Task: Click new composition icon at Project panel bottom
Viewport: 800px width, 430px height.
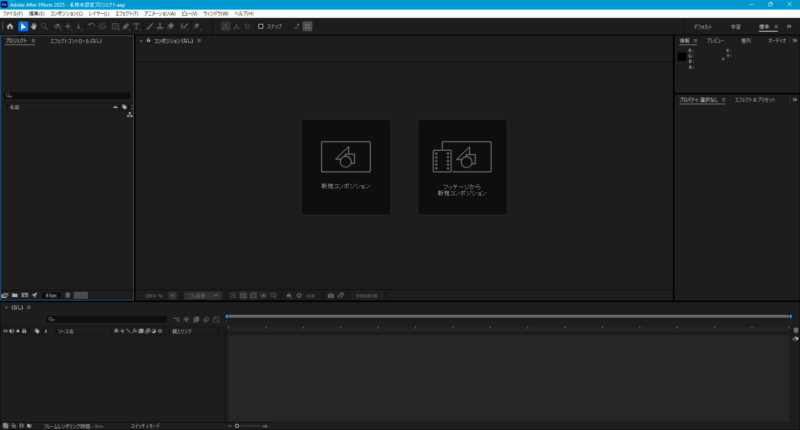Action: click(x=24, y=295)
